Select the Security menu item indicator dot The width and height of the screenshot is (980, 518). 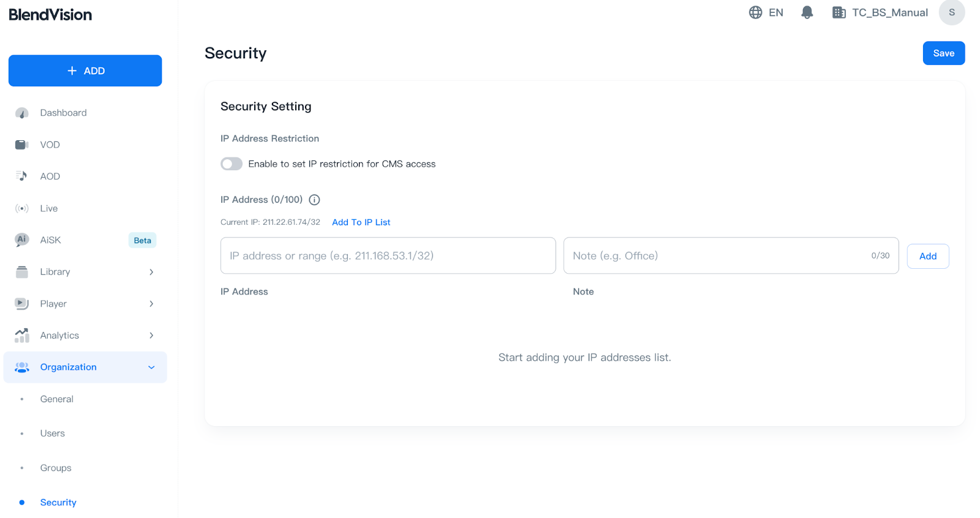point(22,502)
